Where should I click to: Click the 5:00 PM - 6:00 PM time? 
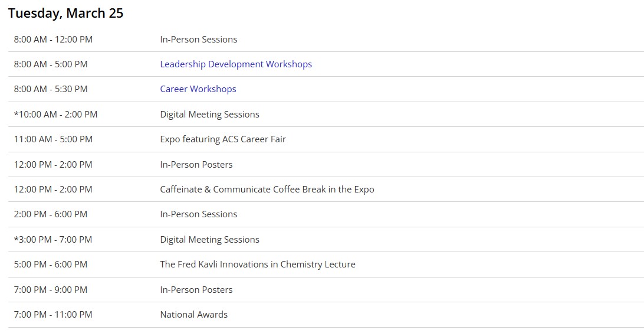coord(51,265)
